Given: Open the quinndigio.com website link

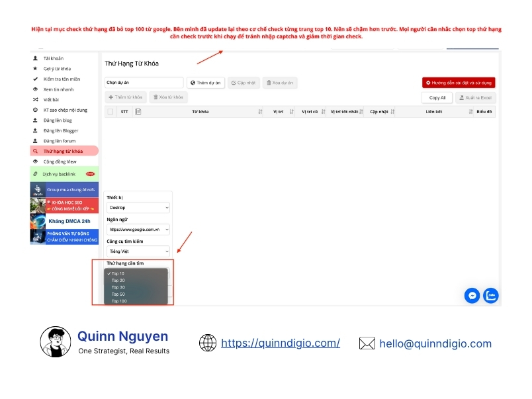Looking at the screenshot, I should pyautogui.click(x=281, y=343).
